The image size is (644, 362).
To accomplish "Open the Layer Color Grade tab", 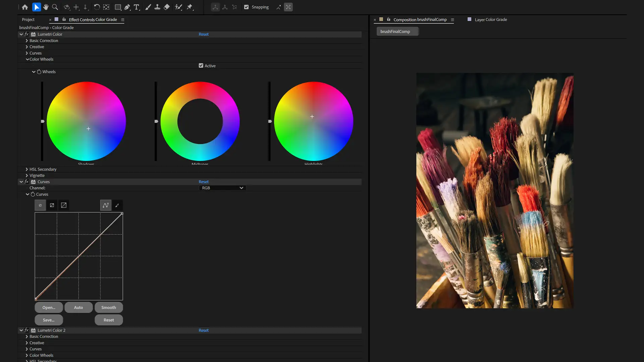I will [x=490, y=19].
